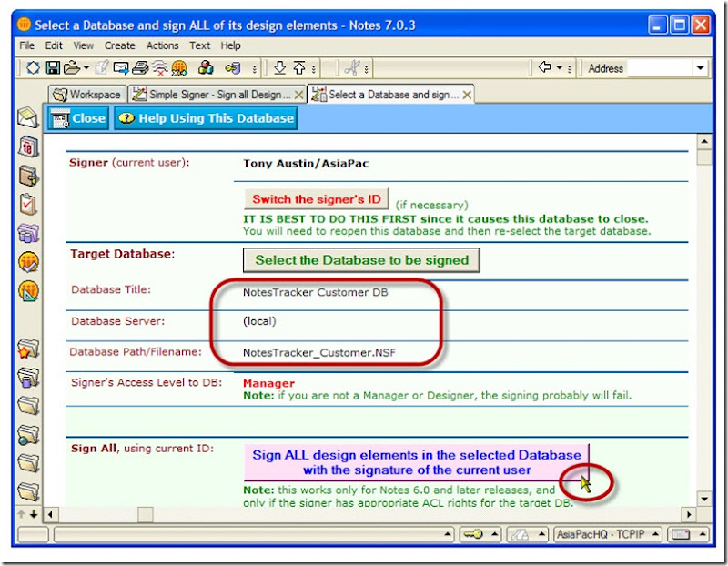728x566 pixels.
Task: Open the Address field dropdown arrow
Action: coord(700,68)
